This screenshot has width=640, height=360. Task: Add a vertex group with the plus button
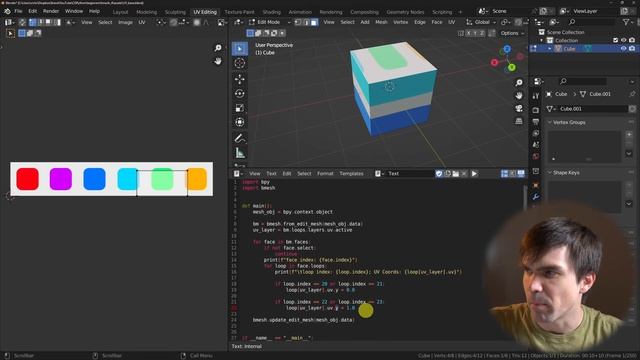(x=629, y=134)
